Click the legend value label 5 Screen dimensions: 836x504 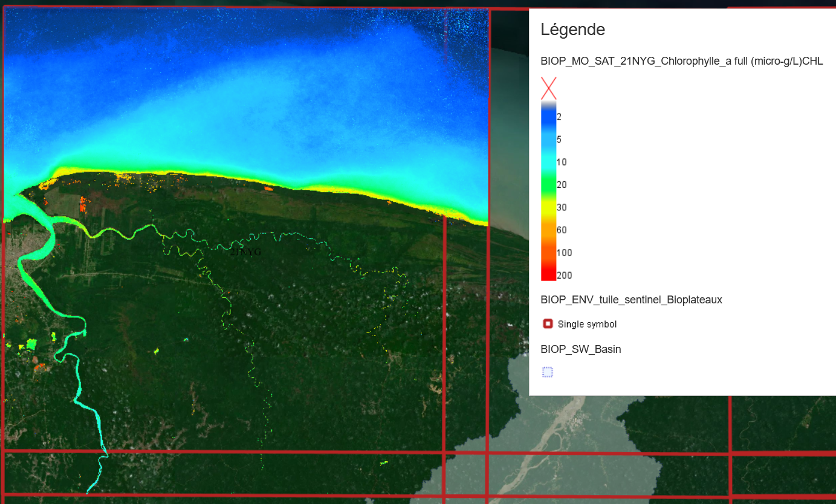(x=559, y=140)
